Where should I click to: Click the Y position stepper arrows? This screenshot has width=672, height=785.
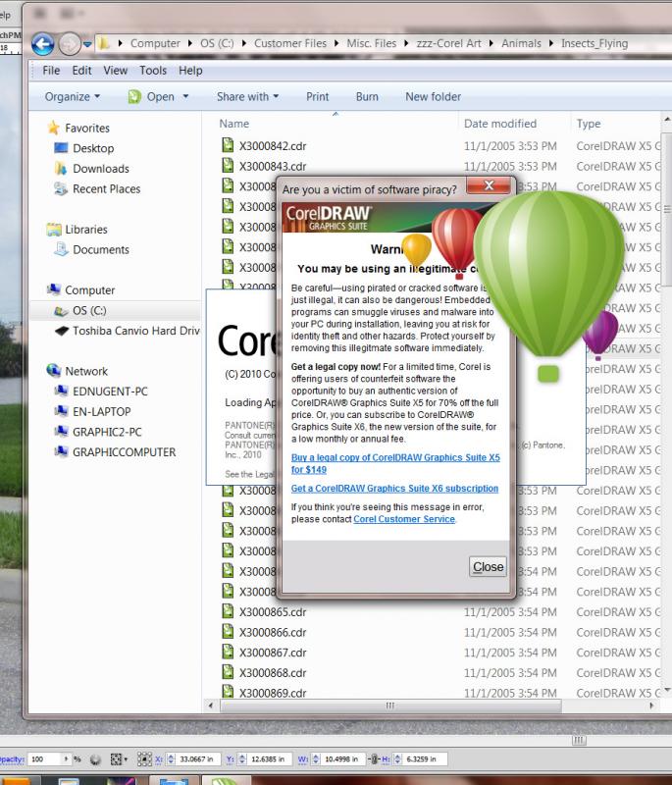coord(241,759)
